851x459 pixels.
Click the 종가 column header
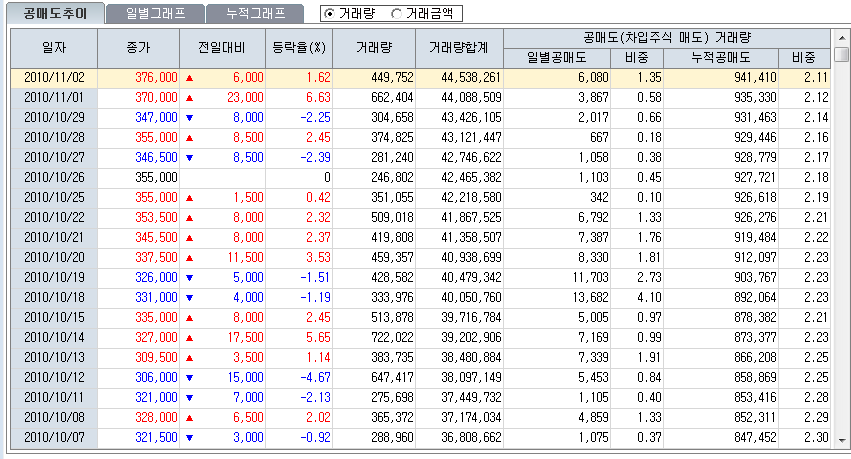tap(140, 47)
